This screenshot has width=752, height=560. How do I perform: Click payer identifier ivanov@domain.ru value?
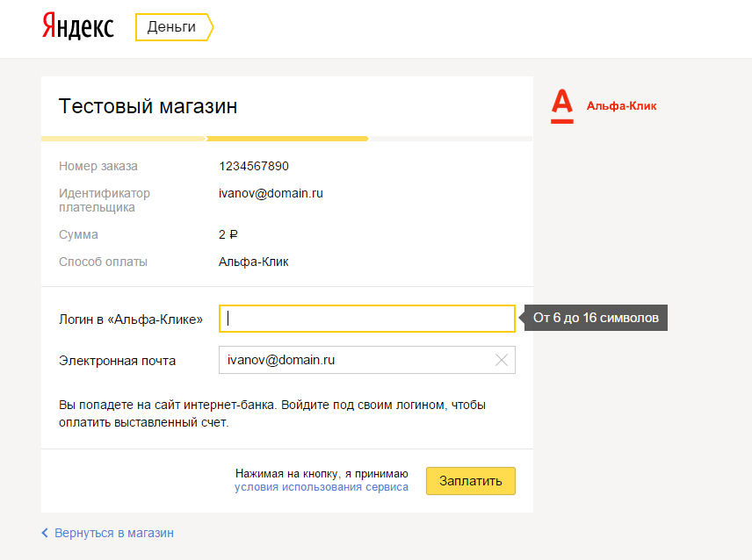pos(271,193)
